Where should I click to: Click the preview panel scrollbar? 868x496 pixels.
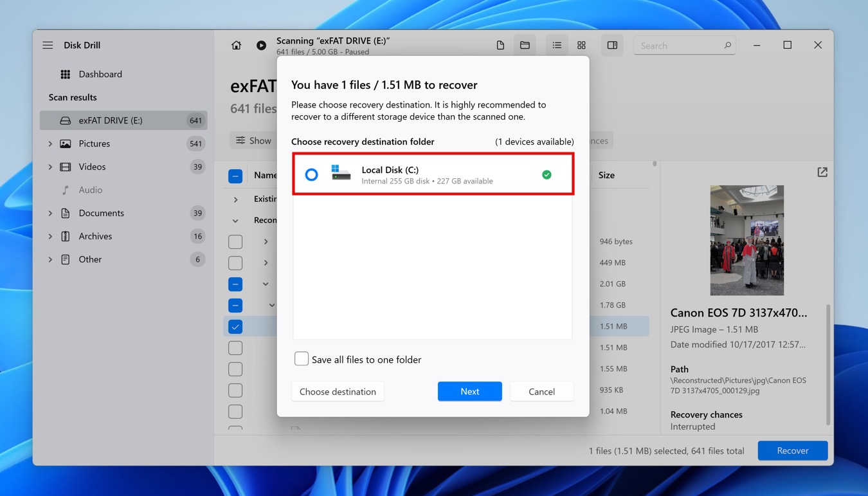point(827,364)
